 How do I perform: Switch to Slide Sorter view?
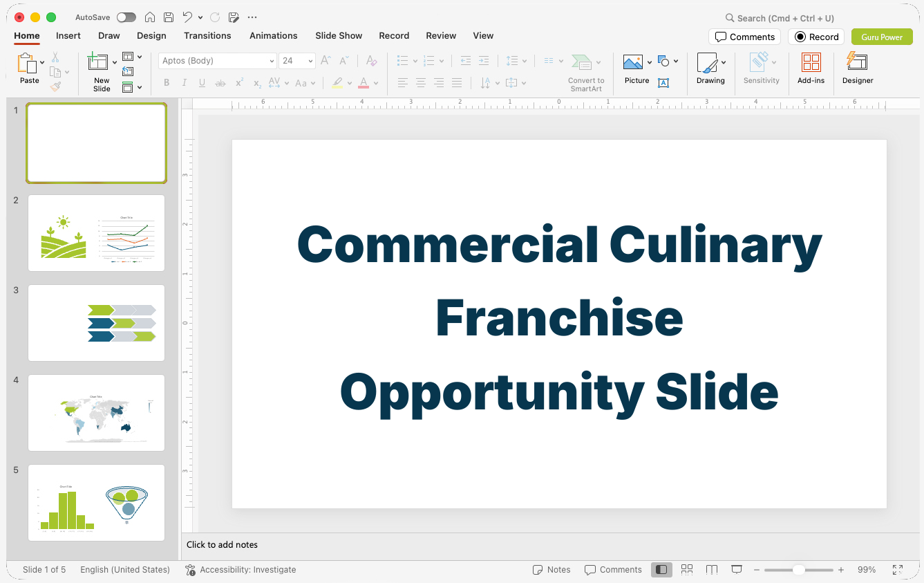tap(687, 569)
